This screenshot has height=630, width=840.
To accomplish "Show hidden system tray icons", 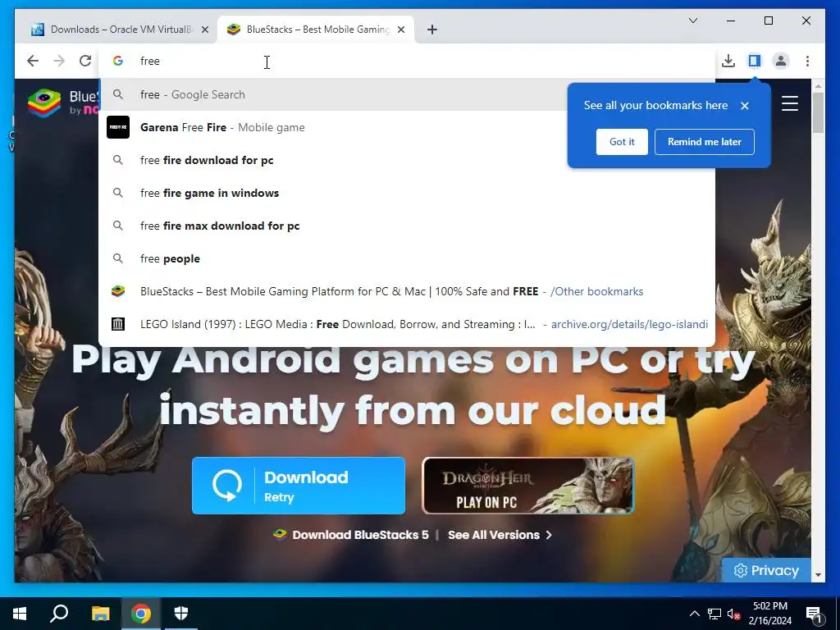I will tap(694, 614).
